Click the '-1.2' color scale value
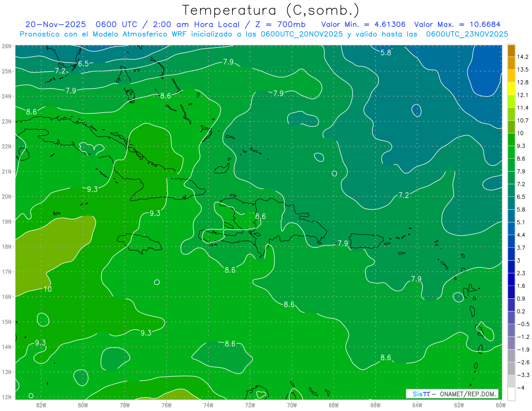This screenshot has width=532, height=411. click(x=523, y=337)
